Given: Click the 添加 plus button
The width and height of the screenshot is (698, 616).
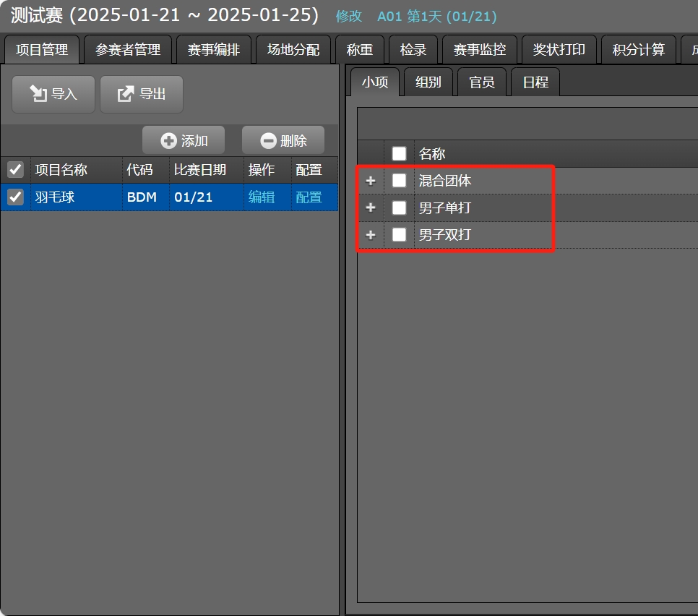Looking at the screenshot, I should (184, 141).
